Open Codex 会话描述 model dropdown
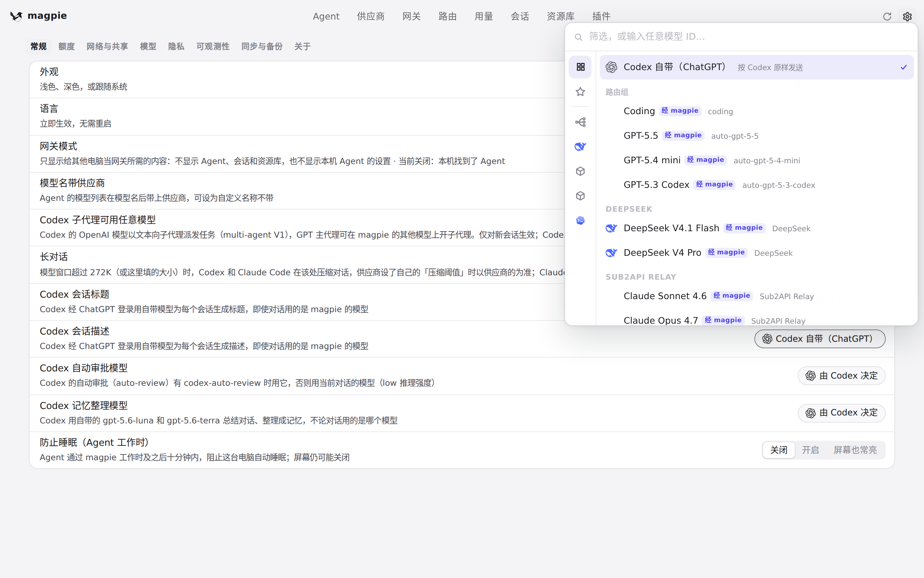 (x=820, y=339)
